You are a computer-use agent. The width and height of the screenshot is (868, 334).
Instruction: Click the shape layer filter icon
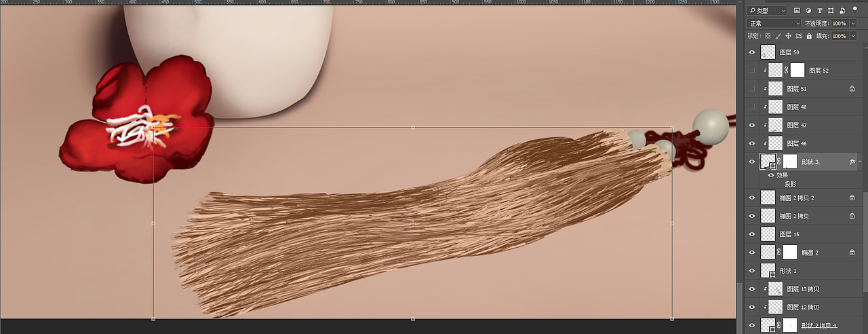click(831, 11)
